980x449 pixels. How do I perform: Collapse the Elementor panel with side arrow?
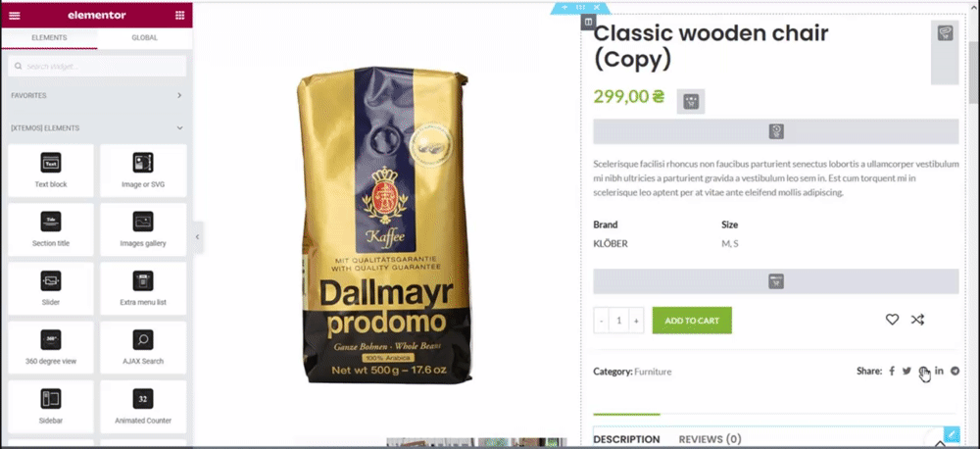[198, 237]
